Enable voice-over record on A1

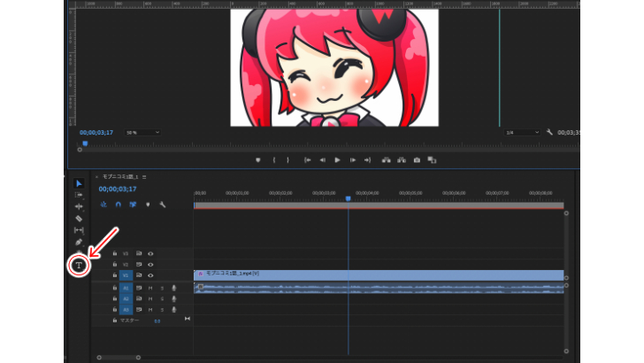point(173,288)
